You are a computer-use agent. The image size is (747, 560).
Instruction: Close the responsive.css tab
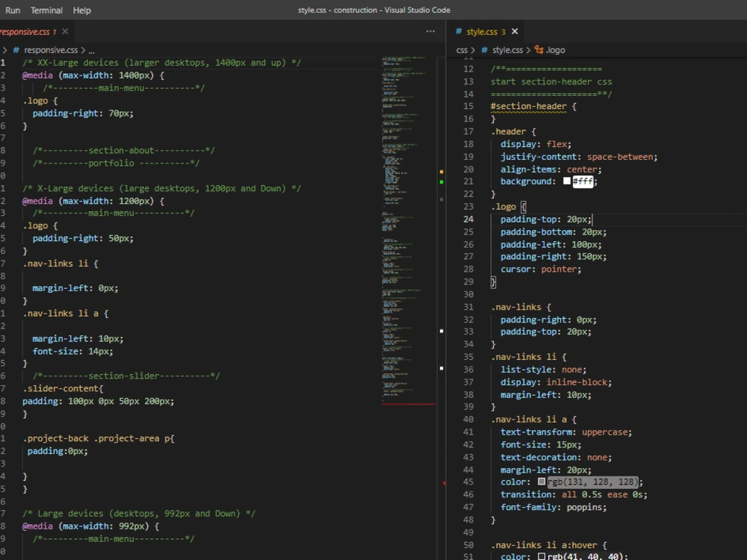(x=65, y=31)
